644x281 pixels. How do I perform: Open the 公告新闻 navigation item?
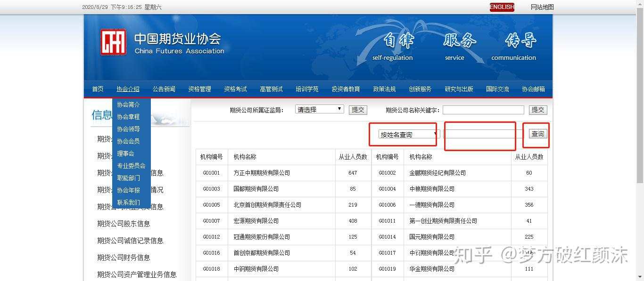pyautogui.click(x=164, y=89)
